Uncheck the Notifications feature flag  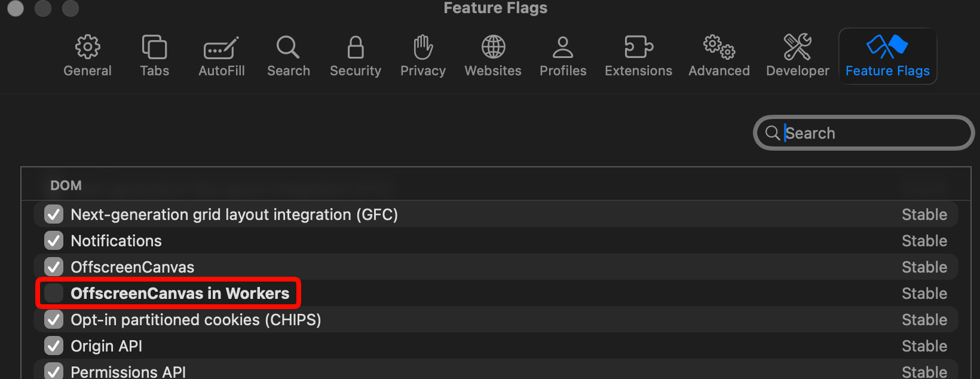tap(54, 240)
